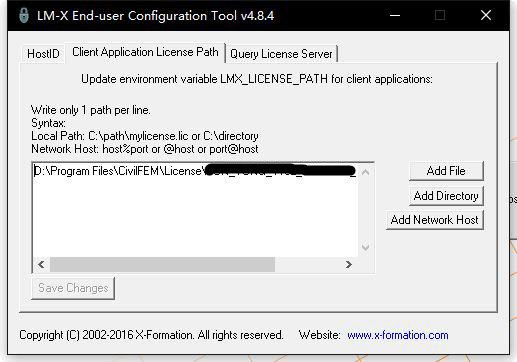
Task: Click the D:\Program Files\CivilFEM\License path line
Action: point(195,171)
